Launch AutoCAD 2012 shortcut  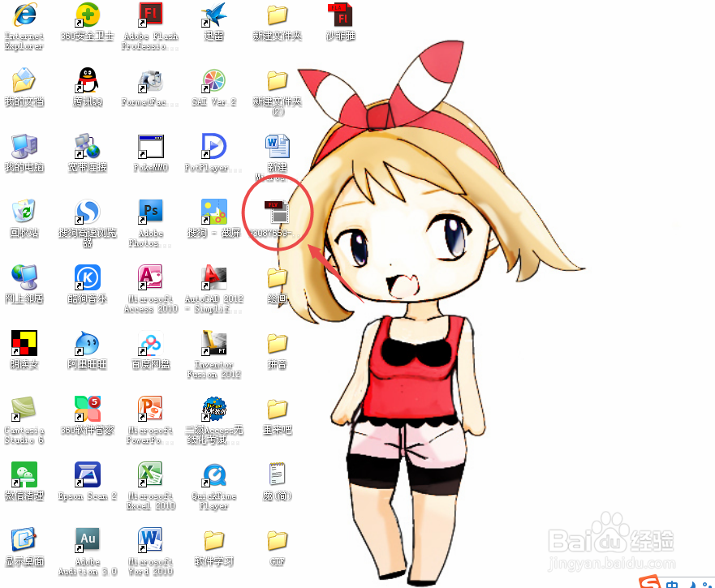click(x=214, y=277)
